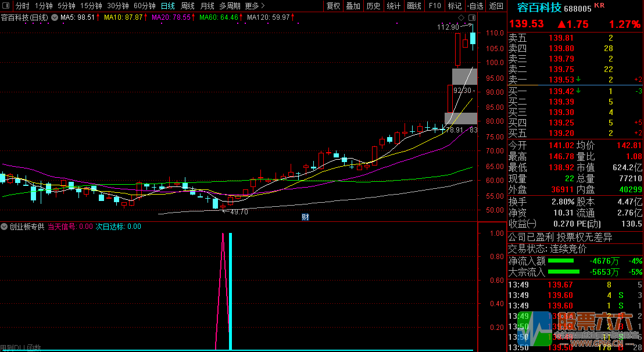Click the 返回 back button

pyautogui.click(x=496, y=6)
